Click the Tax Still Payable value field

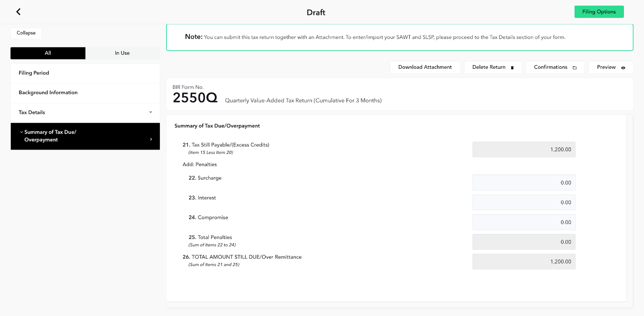(x=524, y=150)
